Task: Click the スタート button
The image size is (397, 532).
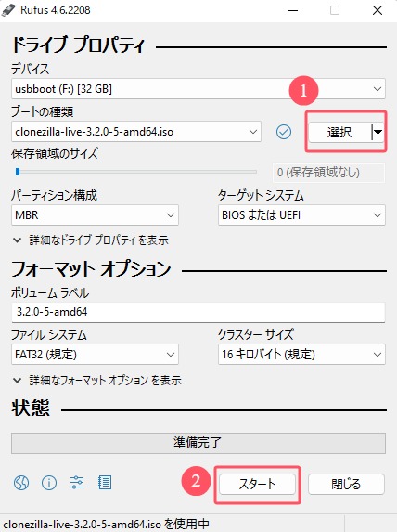Action: [257, 484]
